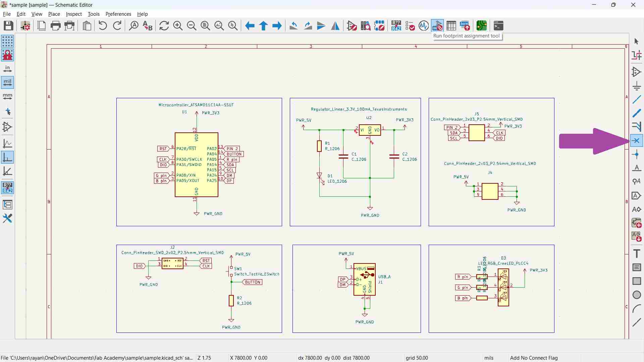Open the simulator icon

pyautogui.click(x=424, y=26)
